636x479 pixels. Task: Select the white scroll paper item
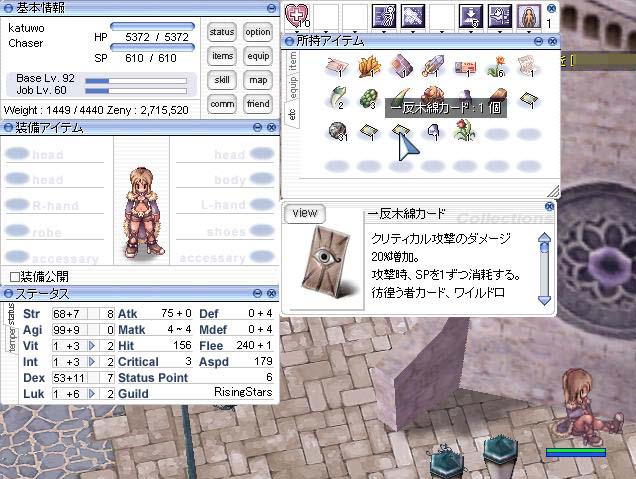point(529,66)
